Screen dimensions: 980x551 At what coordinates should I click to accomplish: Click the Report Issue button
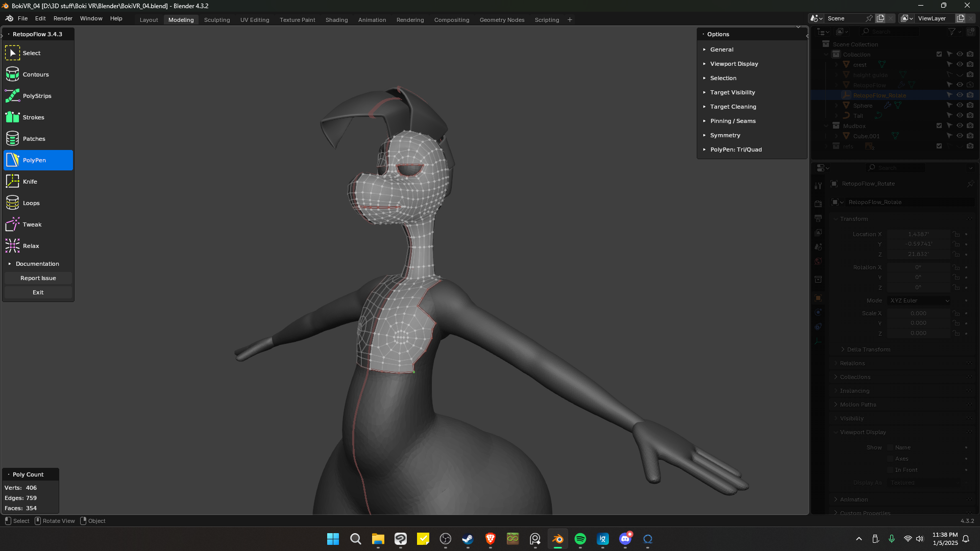tap(38, 278)
